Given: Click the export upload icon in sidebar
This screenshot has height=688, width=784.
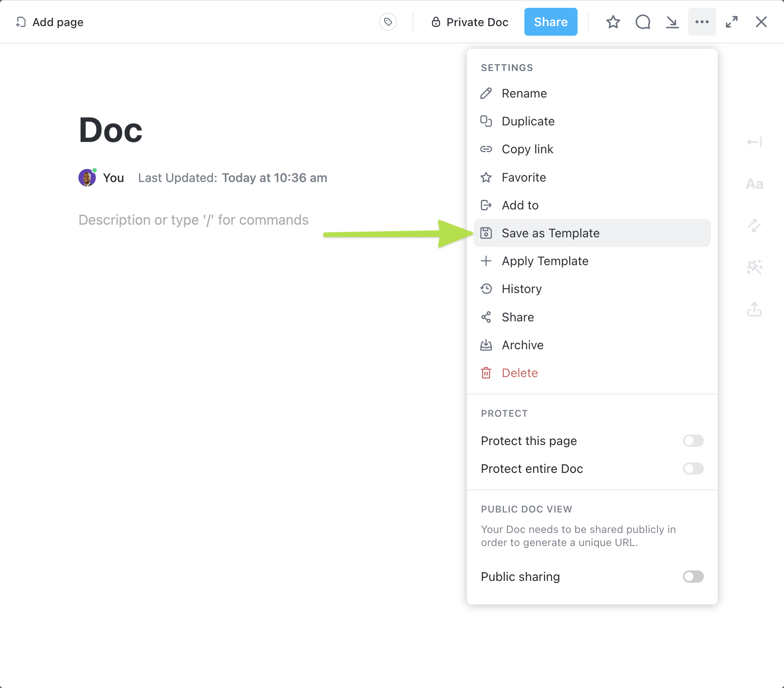Looking at the screenshot, I should (x=754, y=310).
